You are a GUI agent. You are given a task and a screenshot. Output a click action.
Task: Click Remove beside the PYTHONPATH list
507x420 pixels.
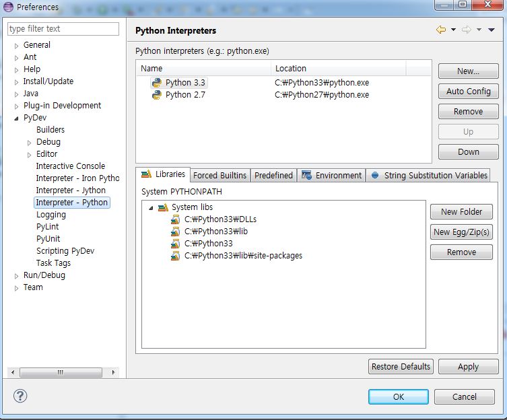tap(461, 252)
